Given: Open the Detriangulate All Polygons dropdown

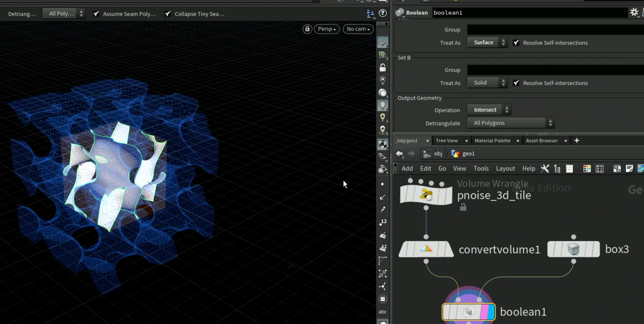Looking at the screenshot, I should 510,123.
